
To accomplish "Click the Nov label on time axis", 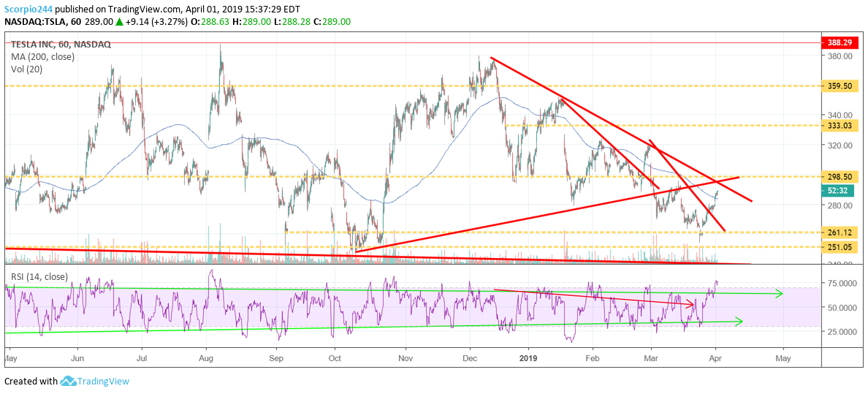I will [x=406, y=358].
